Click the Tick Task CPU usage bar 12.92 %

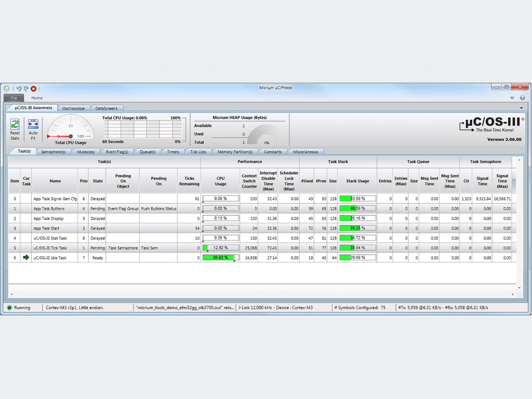coord(220,248)
